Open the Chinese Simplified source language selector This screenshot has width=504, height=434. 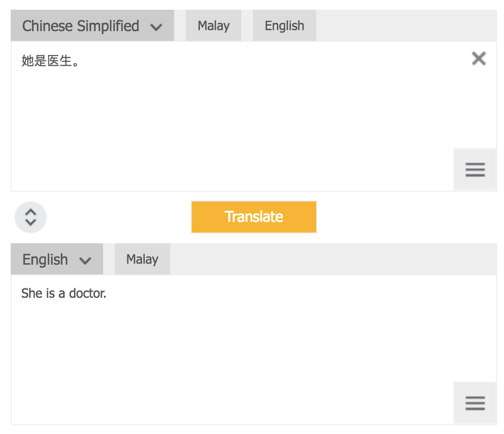[81, 26]
